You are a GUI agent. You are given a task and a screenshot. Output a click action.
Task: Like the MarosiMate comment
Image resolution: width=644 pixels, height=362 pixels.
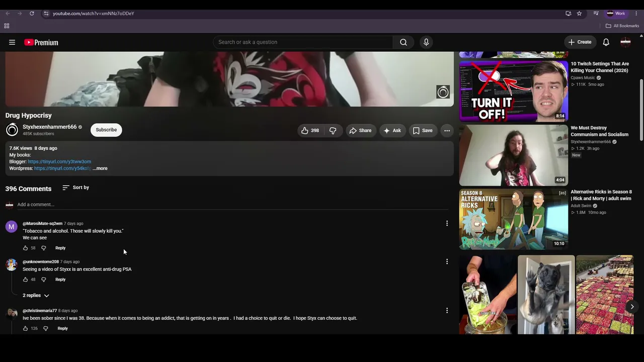click(x=25, y=248)
